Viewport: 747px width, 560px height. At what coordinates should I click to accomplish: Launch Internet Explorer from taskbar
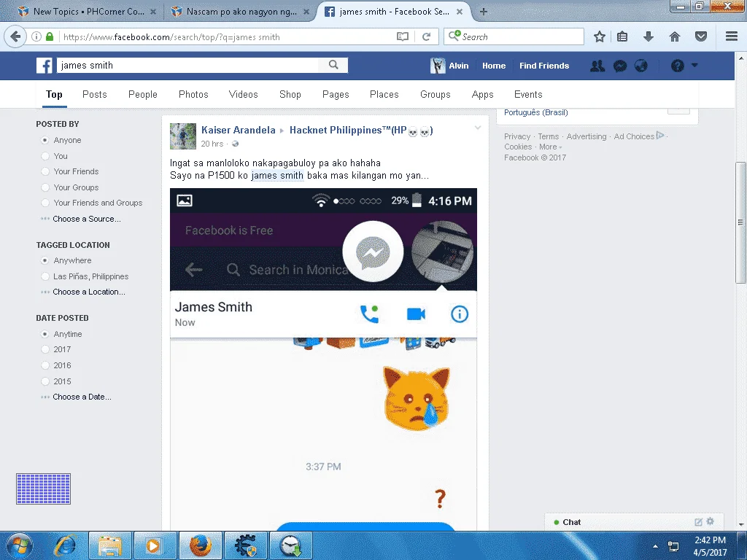click(65, 545)
